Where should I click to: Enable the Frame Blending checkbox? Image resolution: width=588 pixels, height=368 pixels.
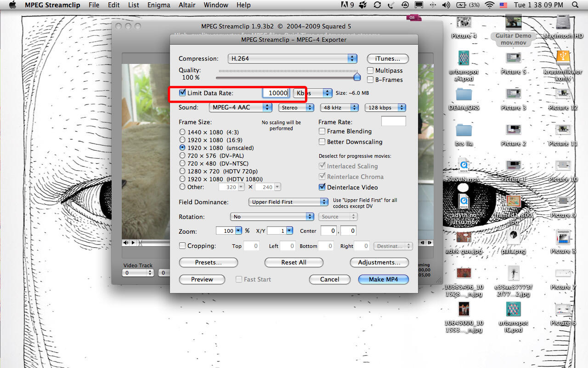point(322,131)
